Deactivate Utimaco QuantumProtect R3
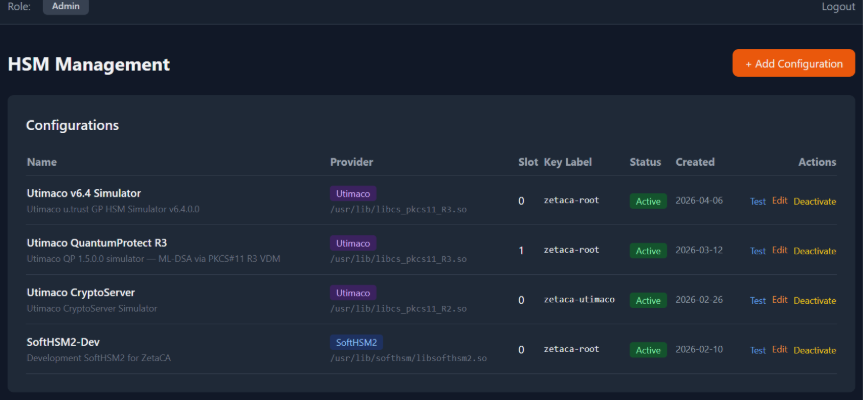 click(814, 251)
